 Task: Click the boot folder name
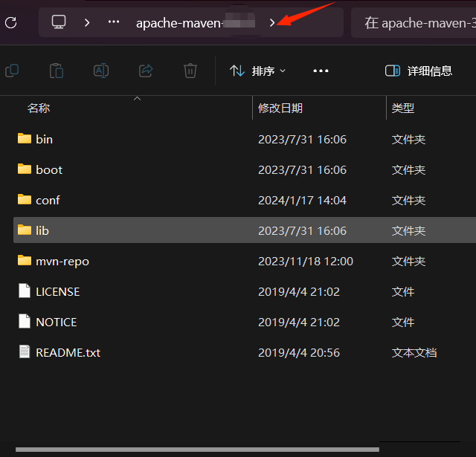[49, 170]
